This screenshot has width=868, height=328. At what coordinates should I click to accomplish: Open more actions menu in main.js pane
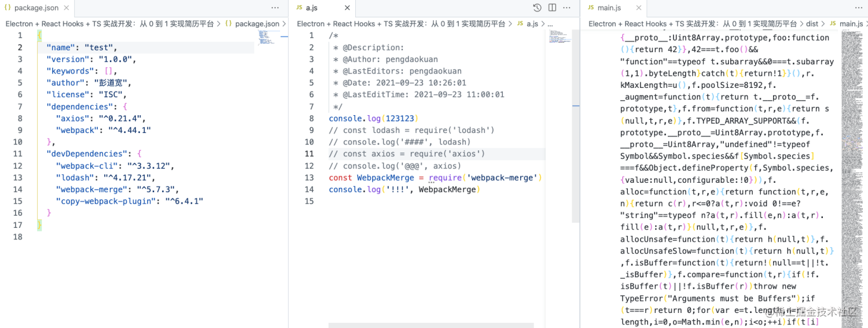(859, 8)
